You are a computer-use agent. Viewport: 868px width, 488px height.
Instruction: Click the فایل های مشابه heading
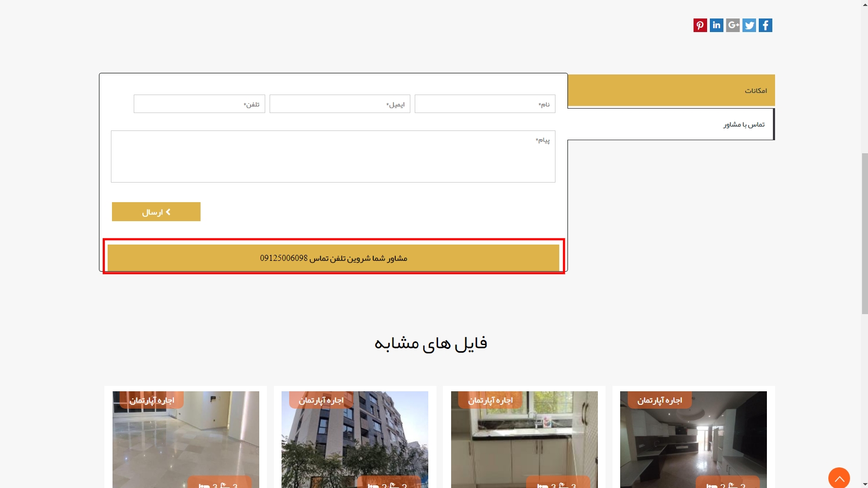pos(431,343)
